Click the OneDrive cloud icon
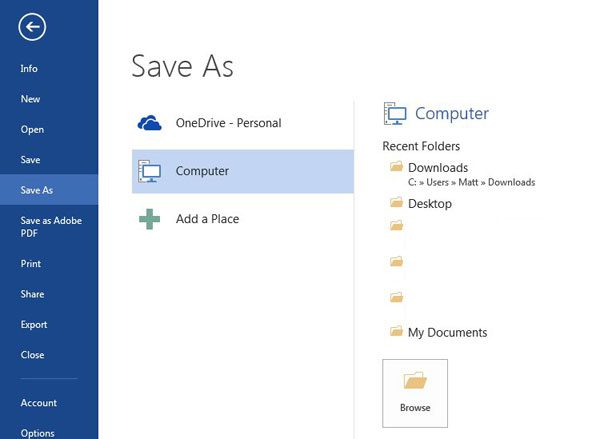 pos(149,123)
